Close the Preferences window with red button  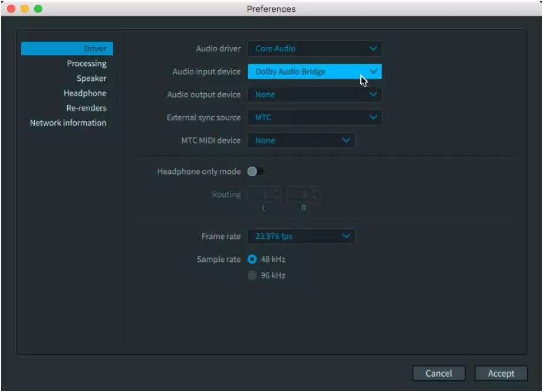(x=12, y=9)
